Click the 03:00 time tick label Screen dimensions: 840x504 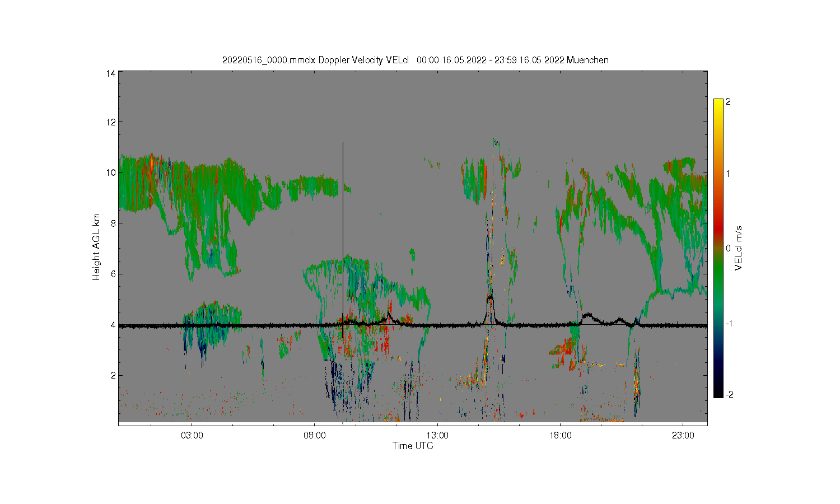coord(192,436)
